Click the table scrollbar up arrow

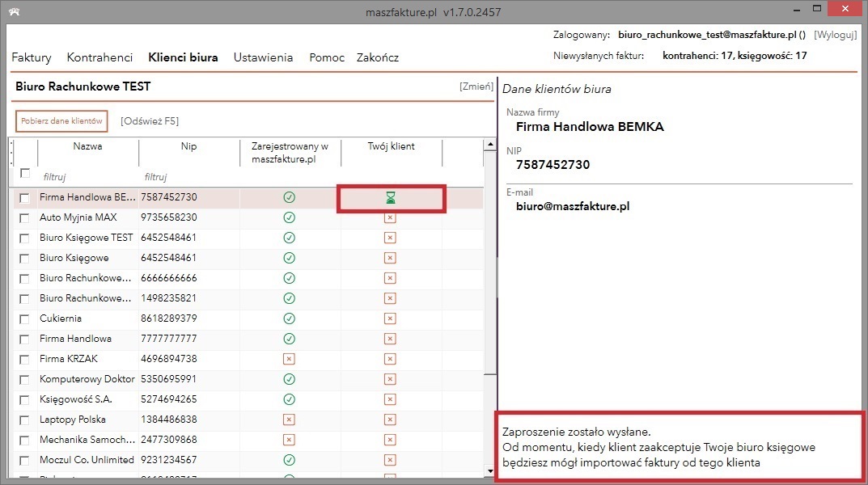[490, 145]
